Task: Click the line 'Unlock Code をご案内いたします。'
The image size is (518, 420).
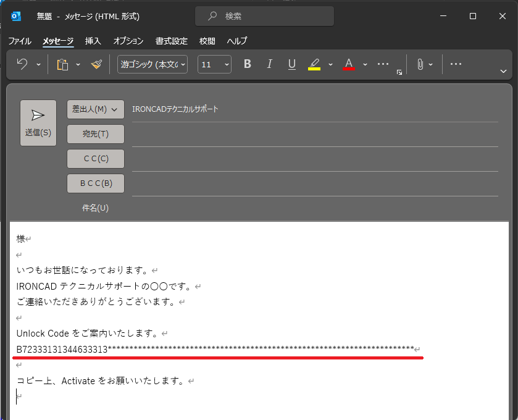Action: pos(88,334)
